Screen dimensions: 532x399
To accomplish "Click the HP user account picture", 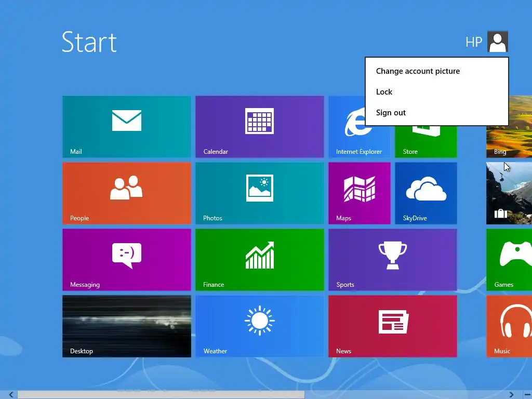I will [497, 42].
